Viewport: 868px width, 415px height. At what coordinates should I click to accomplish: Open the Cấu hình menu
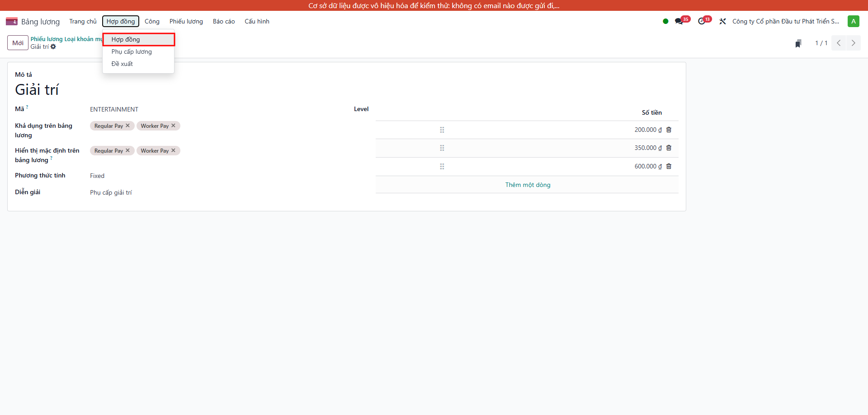pyautogui.click(x=257, y=21)
